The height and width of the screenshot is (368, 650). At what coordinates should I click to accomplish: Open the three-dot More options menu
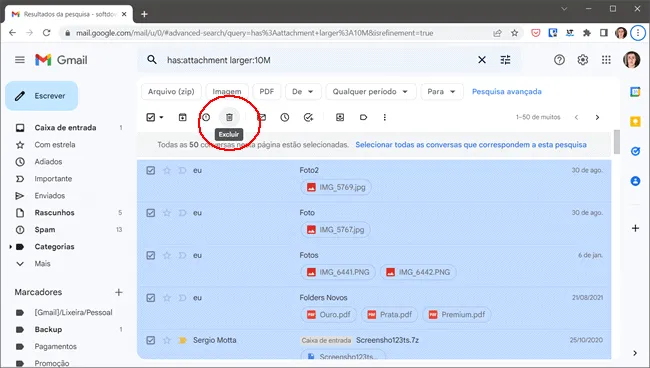385,117
